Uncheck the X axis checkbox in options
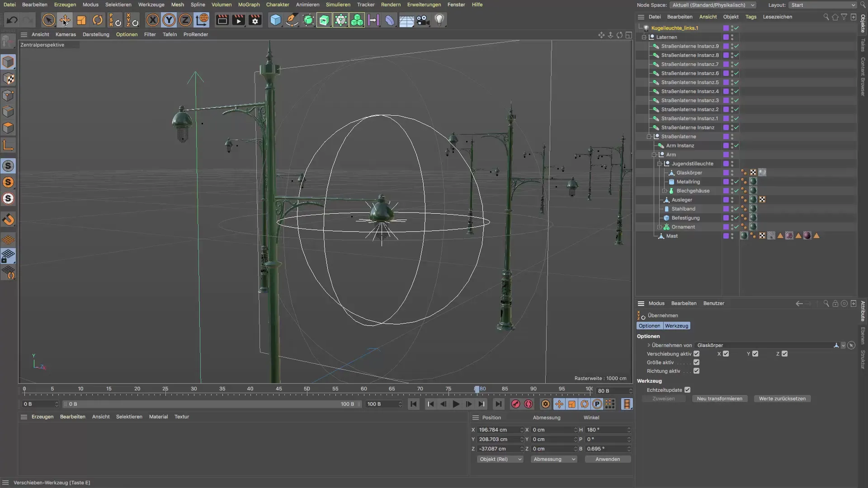Viewport: 868px width, 488px height. pyautogui.click(x=726, y=354)
